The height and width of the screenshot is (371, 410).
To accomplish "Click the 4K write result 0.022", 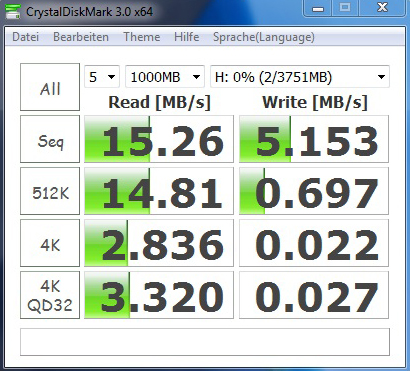I will coord(314,243).
